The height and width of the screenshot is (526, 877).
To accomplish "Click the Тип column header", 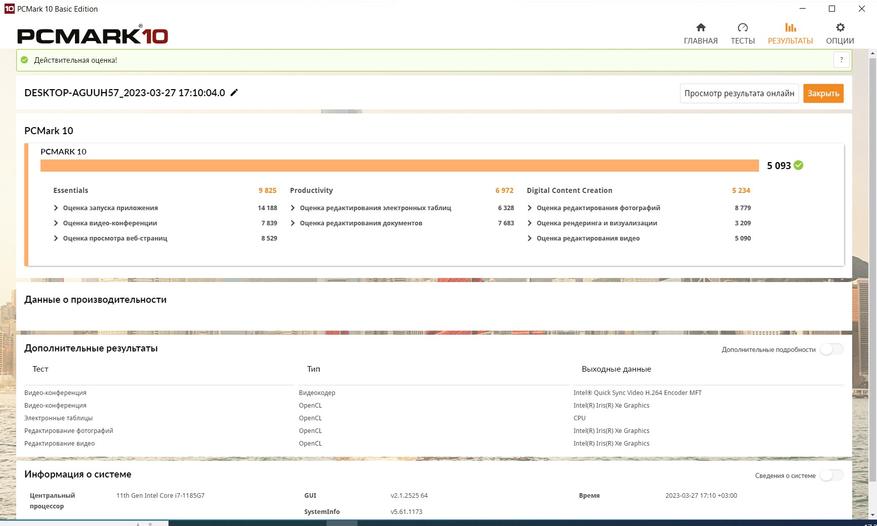I will tap(313, 369).
